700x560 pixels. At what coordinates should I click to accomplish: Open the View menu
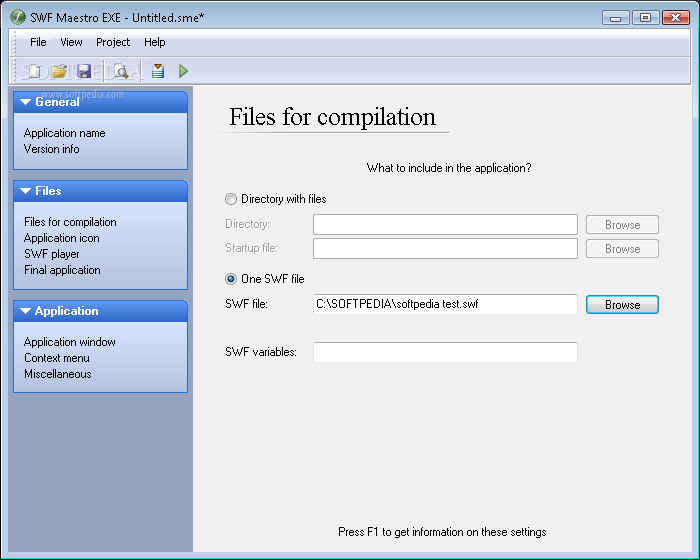point(71,42)
